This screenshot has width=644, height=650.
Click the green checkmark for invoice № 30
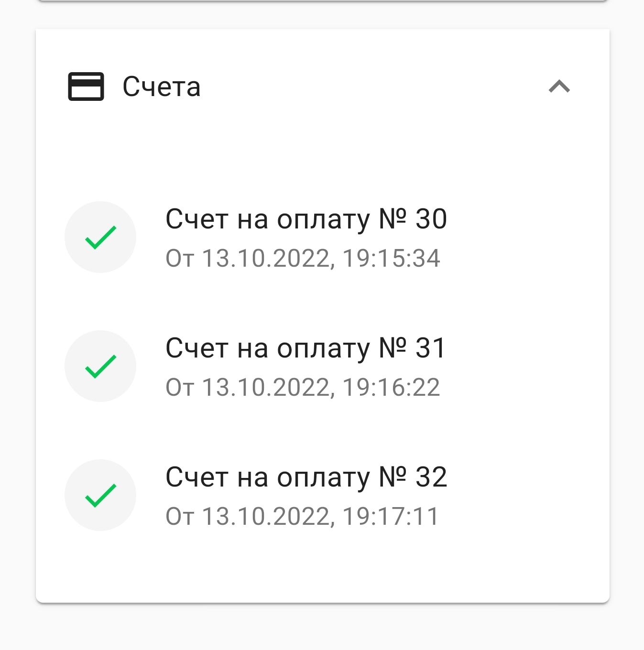point(100,237)
